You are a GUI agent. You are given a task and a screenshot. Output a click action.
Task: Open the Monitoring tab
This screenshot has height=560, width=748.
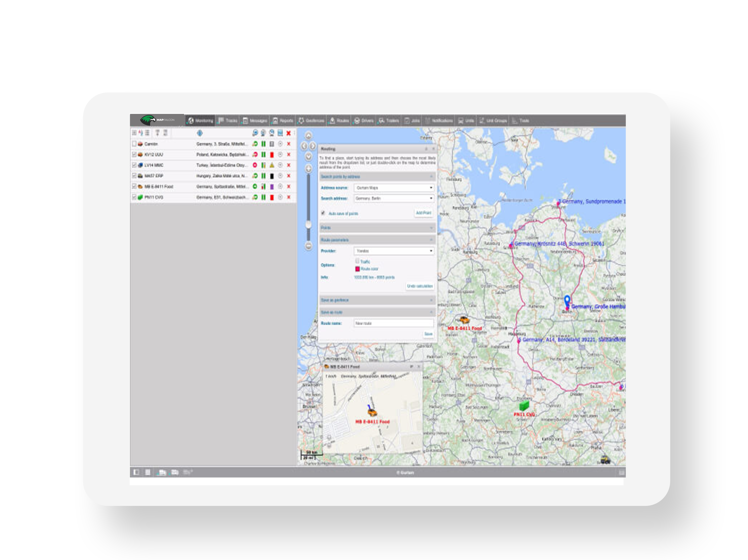click(200, 121)
